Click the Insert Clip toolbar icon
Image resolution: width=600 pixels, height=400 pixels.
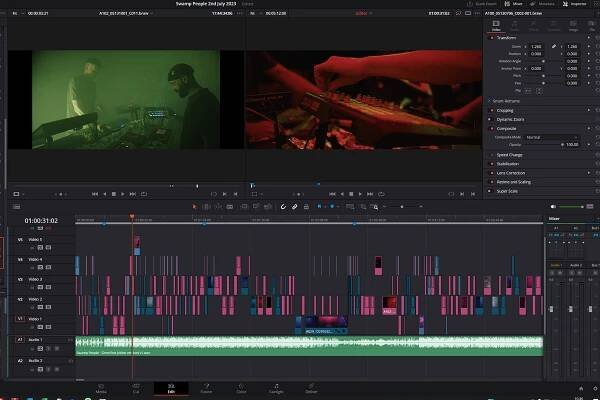pos(244,207)
